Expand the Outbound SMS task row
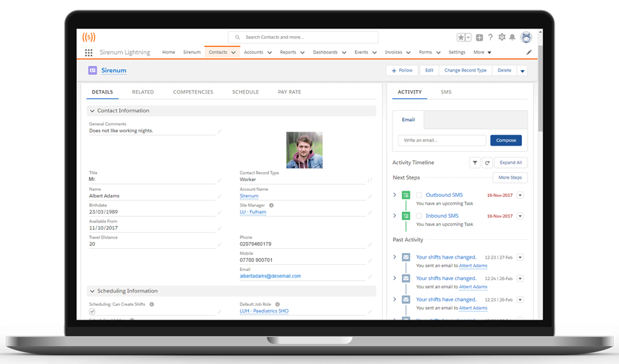 click(x=394, y=195)
